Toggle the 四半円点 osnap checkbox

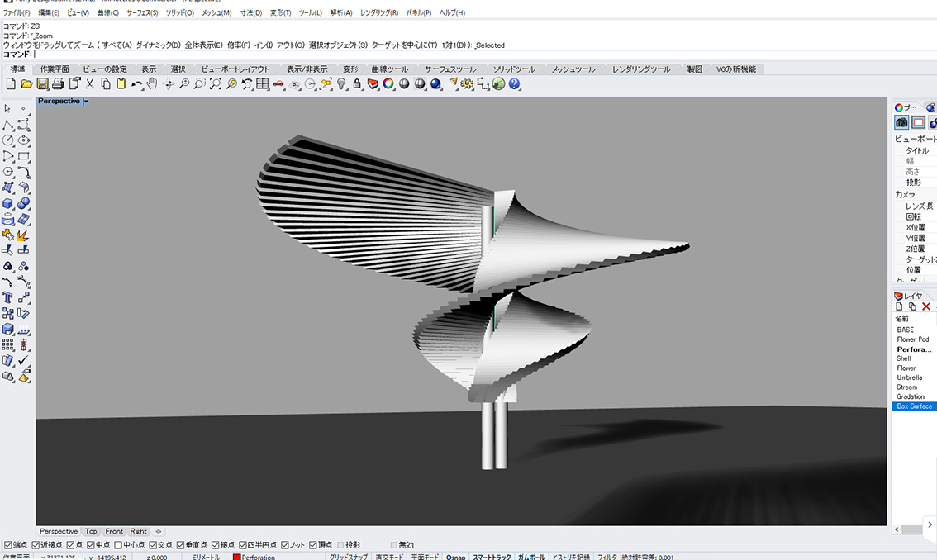tap(244, 545)
